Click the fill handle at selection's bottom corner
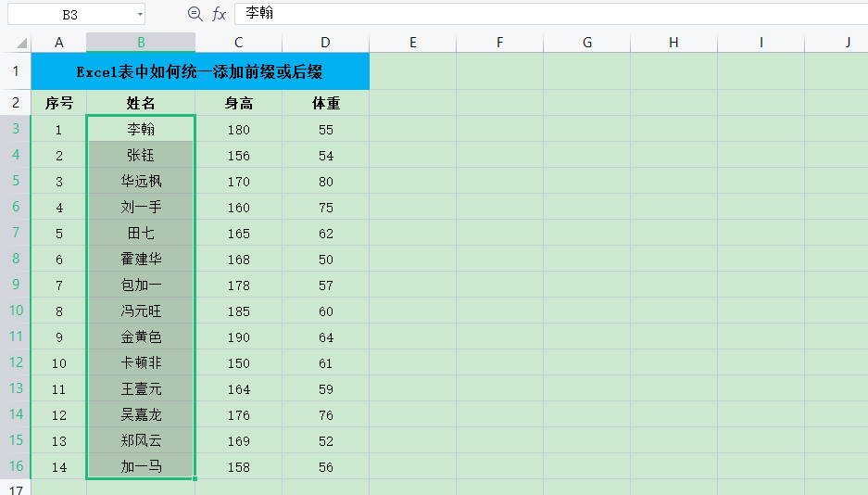Screen dimensions: 868x495 tap(195, 478)
